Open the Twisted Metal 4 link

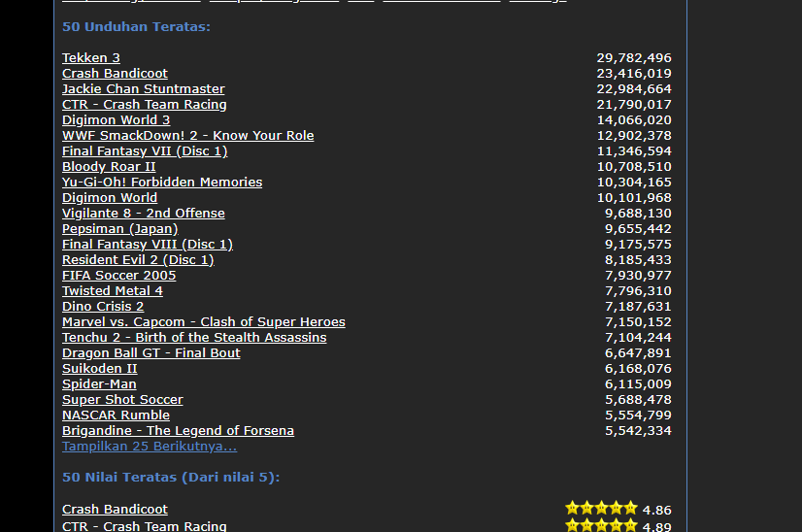(113, 290)
